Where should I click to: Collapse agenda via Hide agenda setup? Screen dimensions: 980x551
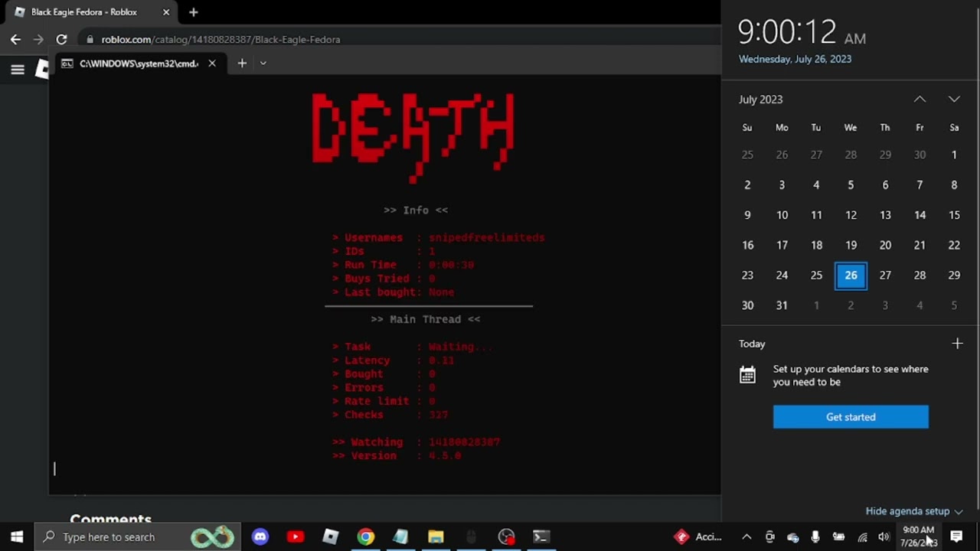[x=914, y=511]
